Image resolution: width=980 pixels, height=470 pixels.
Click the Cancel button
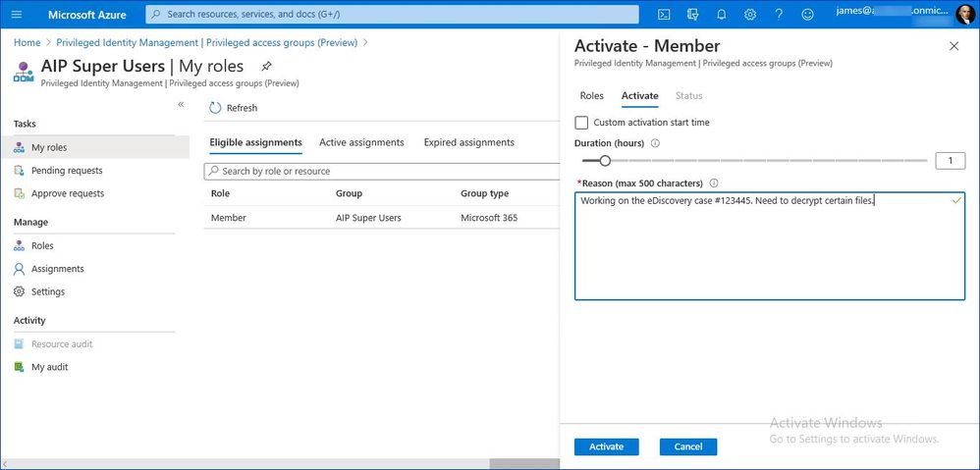point(688,446)
